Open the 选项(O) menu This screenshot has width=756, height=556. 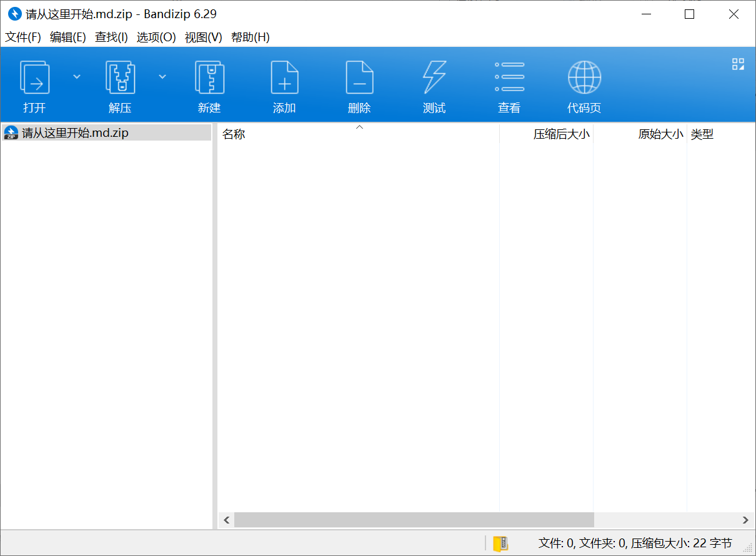(156, 37)
